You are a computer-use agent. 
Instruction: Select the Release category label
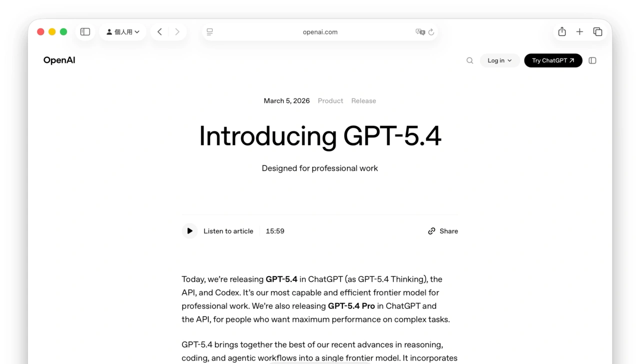coord(363,100)
